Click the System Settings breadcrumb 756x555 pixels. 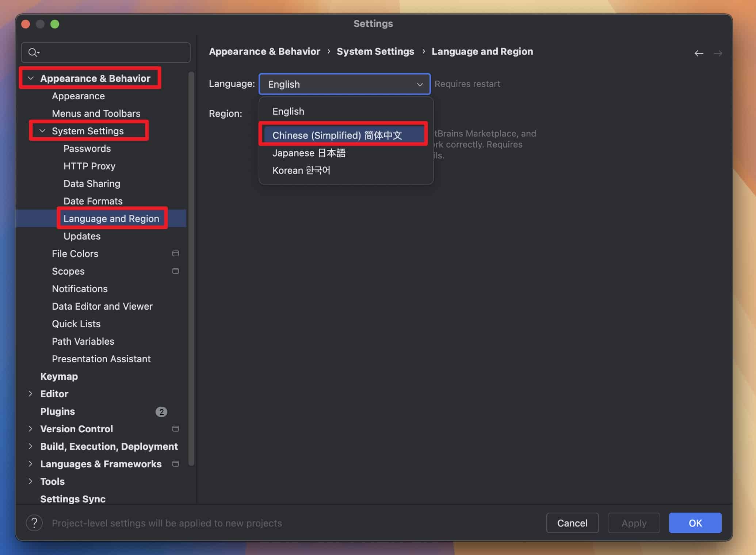click(375, 51)
